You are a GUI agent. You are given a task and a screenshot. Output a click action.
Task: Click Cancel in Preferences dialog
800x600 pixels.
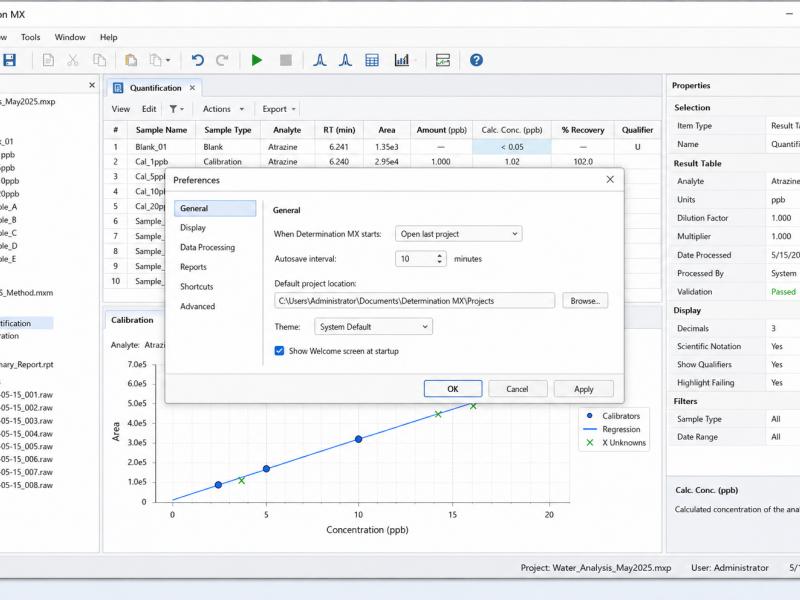[517, 389]
